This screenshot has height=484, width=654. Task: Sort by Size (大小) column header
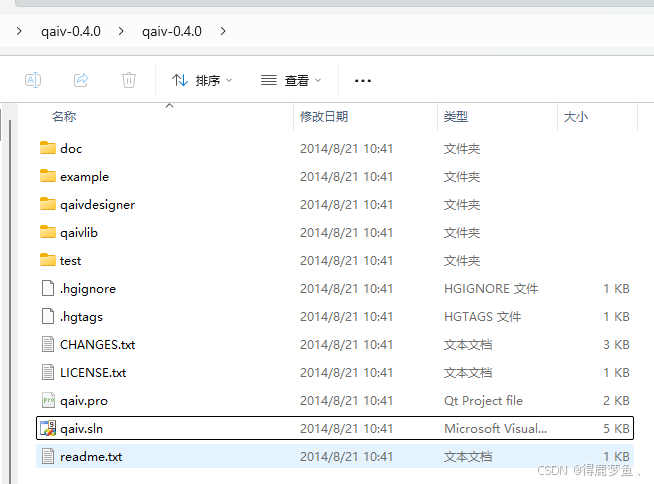click(576, 116)
